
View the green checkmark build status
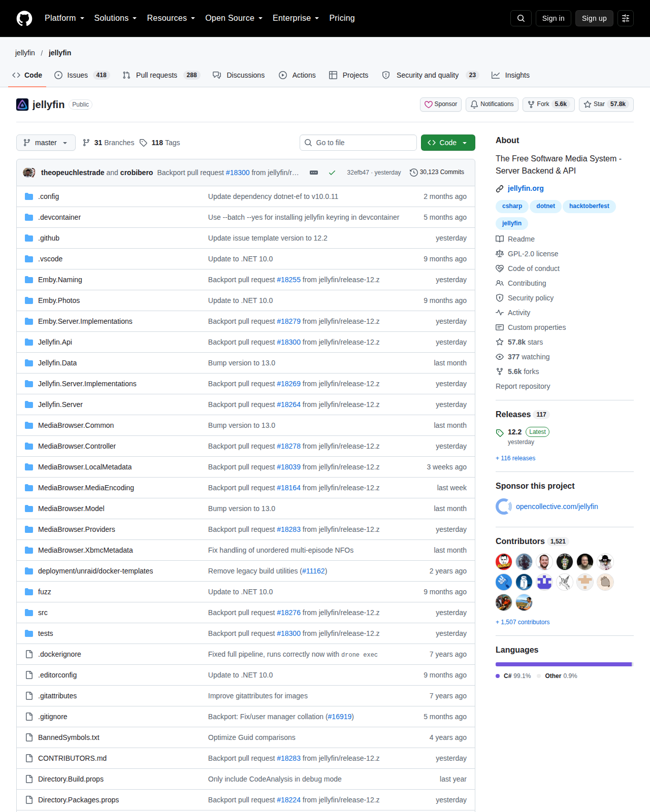pos(332,173)
